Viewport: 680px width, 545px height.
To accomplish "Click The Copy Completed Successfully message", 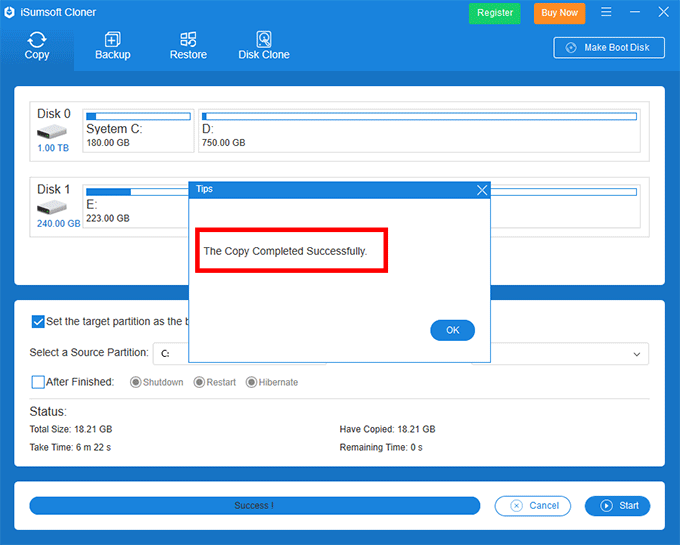I will click(285, 251).
